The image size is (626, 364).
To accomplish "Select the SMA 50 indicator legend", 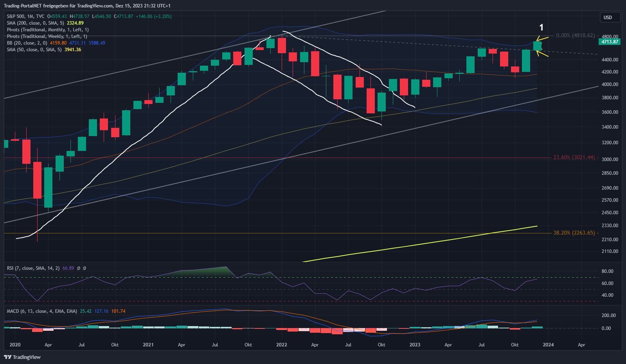I will click(34, 50).
